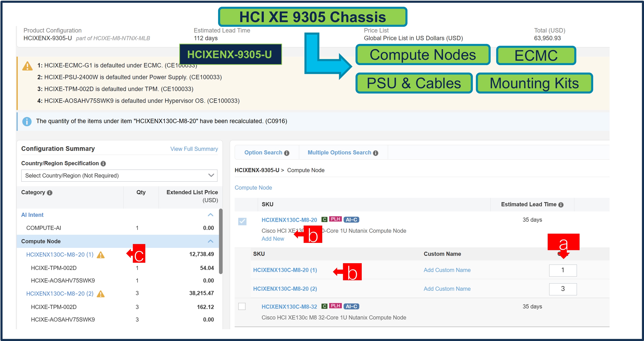Click the COMPUTE-AI summary row
644x341 pixels.
[x=118, y=228]
